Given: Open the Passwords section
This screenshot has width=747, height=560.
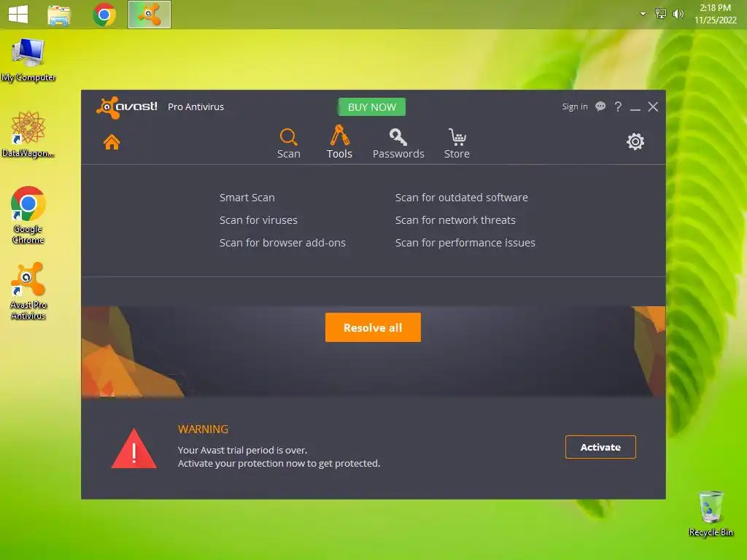Looking at the screenshot, I should point(398,143).
